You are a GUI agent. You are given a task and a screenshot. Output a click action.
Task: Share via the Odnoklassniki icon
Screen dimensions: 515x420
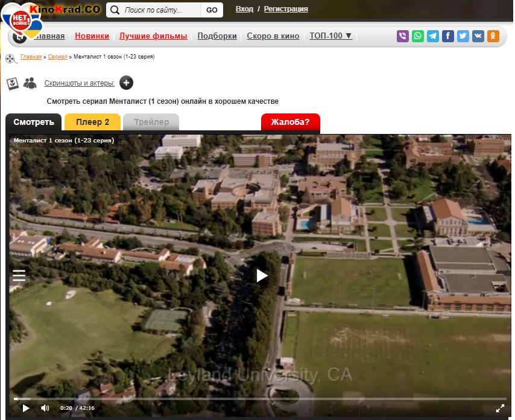(x=493, y=36)
